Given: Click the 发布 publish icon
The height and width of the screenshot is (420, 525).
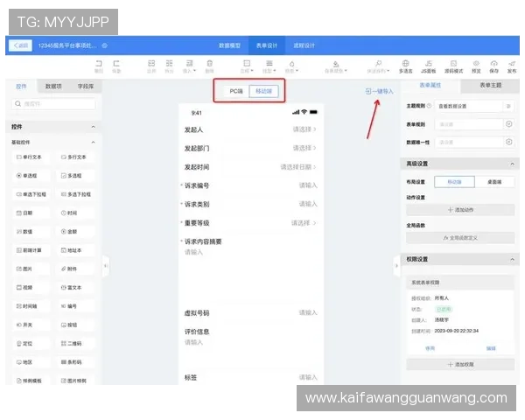Looking at the screenshot, I should [512, 63].
